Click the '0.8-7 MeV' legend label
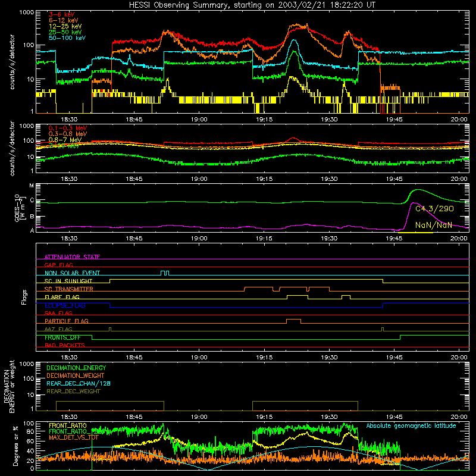 point(65,140)
